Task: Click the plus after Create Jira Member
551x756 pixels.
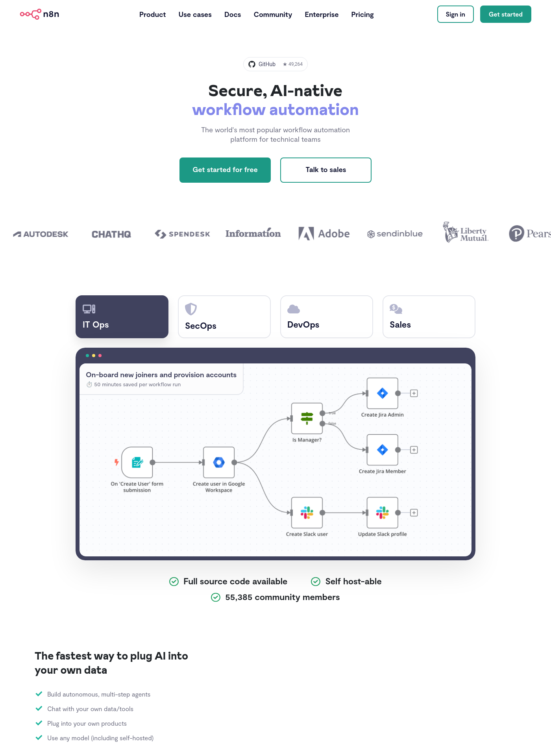Action: [414, 450]
